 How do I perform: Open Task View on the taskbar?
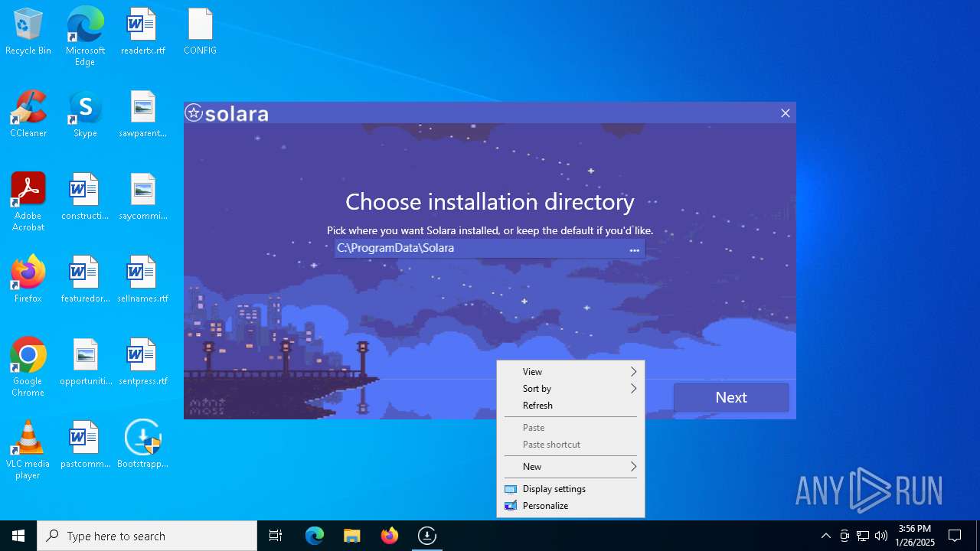[276, 536]
